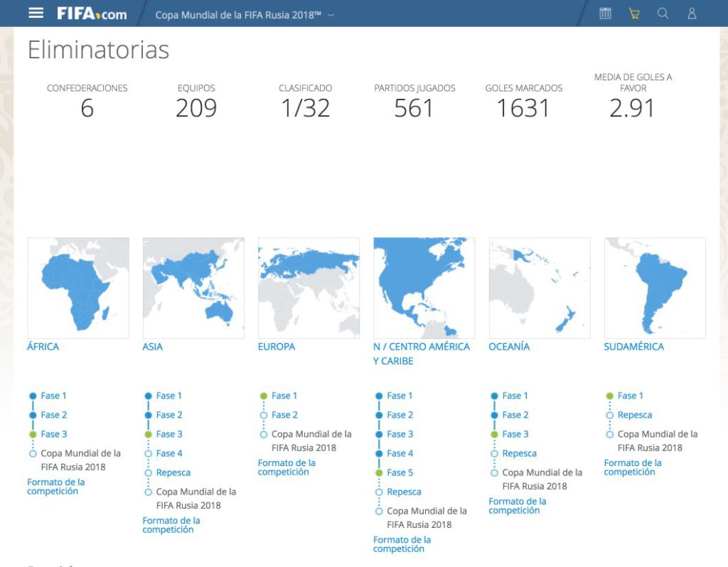Viewport: 728px width, 567px height.
Task: Go to Repesca under Asia
Action: 173,472
